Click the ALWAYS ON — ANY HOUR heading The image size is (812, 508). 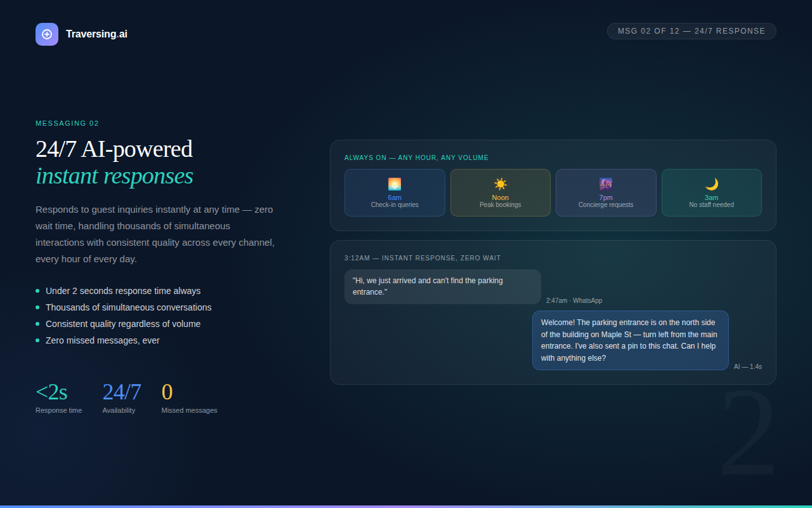(x=416, y=157)
